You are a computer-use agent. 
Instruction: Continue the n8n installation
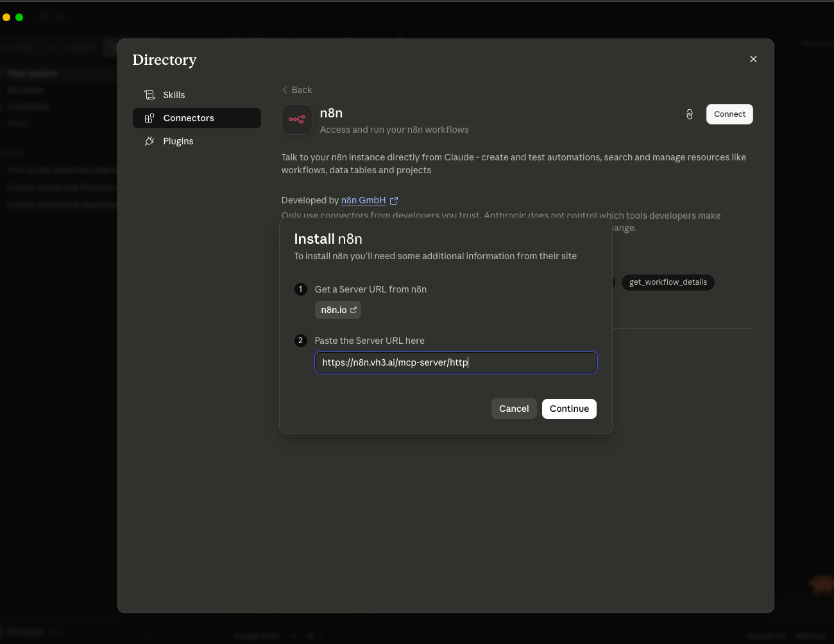(x=569, y=409)
